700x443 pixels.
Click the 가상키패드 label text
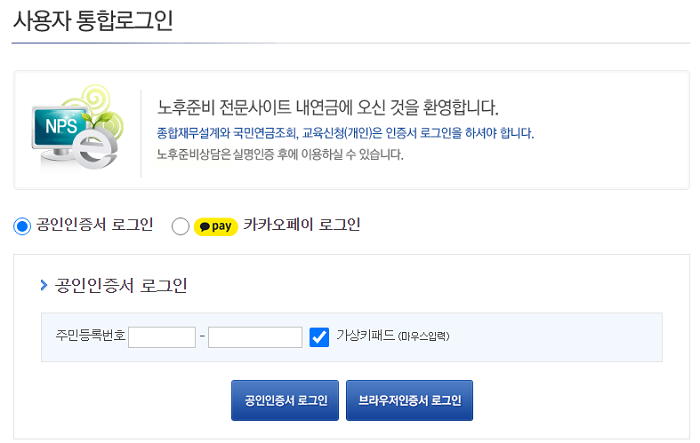[366, 335]
